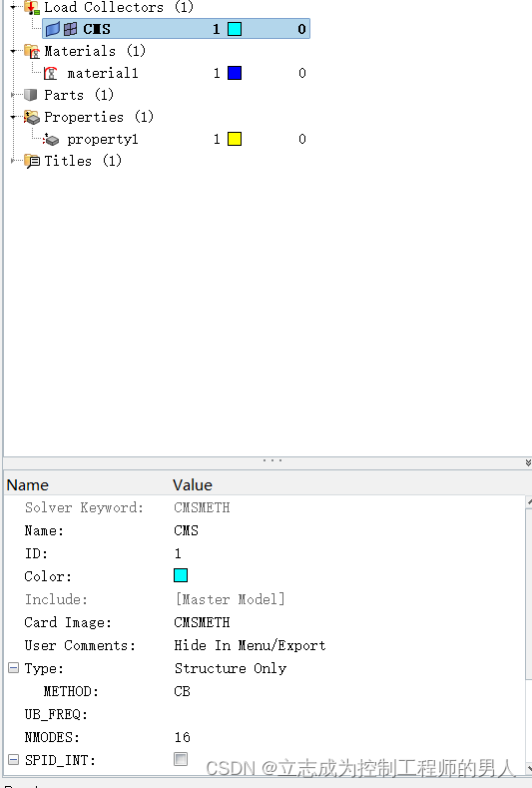Click the Materials folder icon
532x788 pixels.
coord(32,51)
